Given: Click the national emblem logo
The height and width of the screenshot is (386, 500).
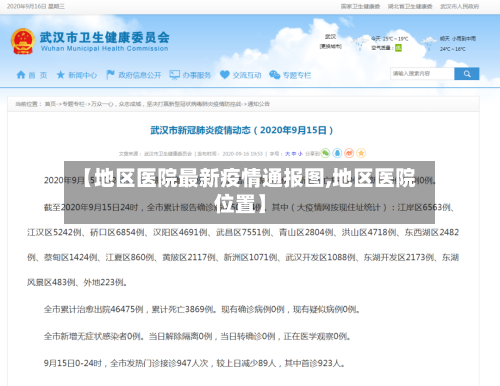Looking at the screenshot, I should (23, 41).
